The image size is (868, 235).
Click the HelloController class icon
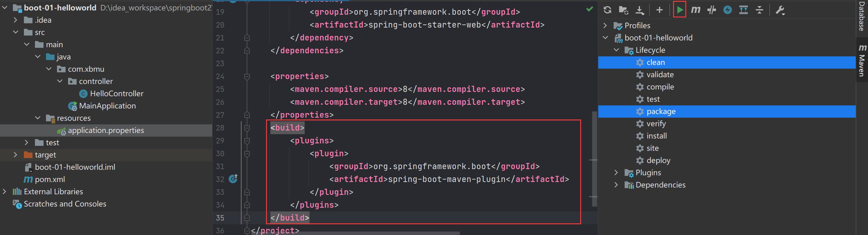pos(83,93)
